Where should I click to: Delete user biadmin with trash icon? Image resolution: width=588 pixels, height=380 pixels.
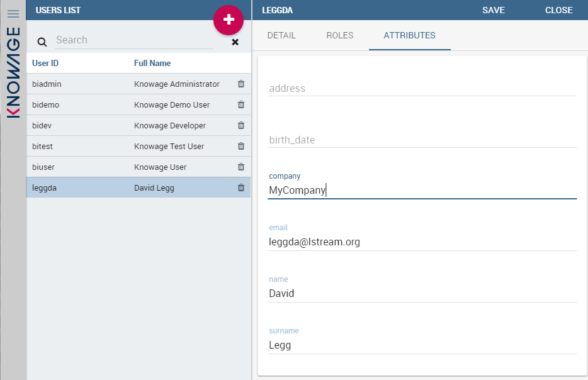pyautogui.click(x=240, y=84)
